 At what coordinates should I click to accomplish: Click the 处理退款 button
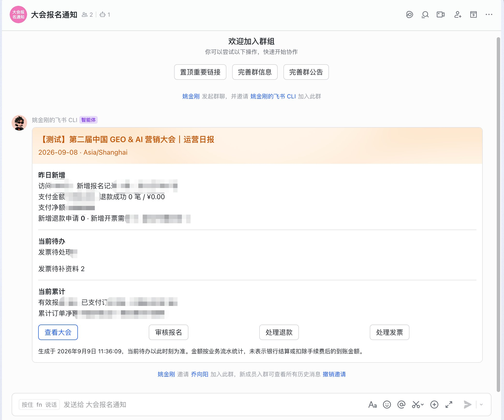click(279, 332)
